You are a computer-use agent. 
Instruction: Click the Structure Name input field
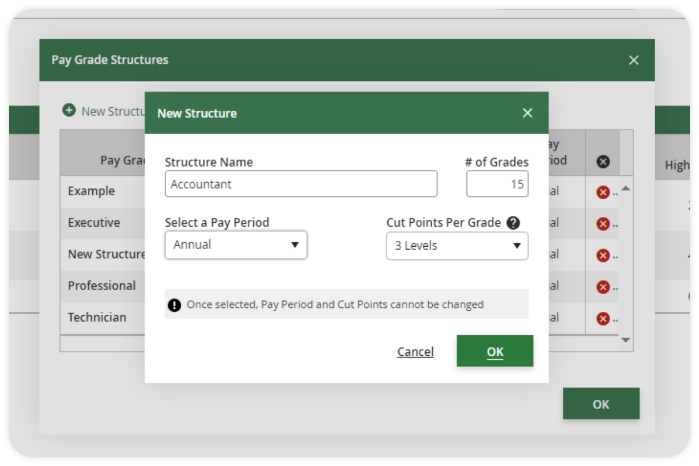click(301, 184)
